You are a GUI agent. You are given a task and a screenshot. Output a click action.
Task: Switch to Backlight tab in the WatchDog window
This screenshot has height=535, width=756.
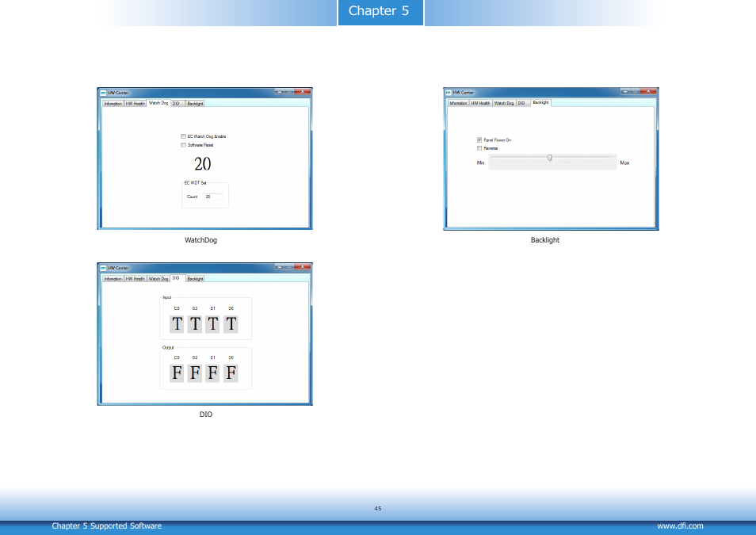(195, 103)
